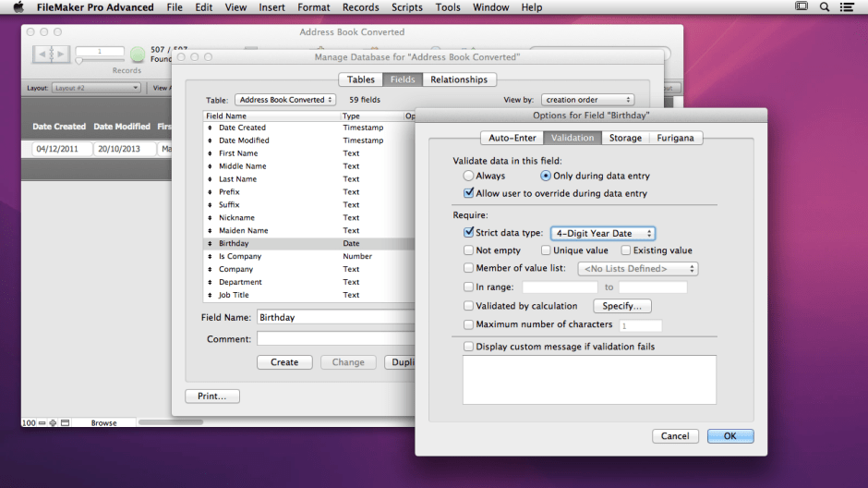Open the Records menu
868x488 pixels.
tap(360, 7)
